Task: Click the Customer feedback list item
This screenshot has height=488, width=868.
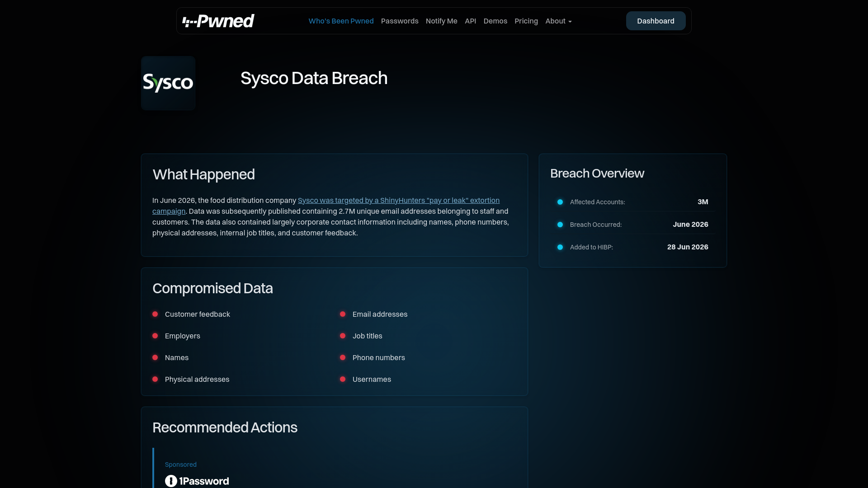Action: pyautogui.click(x=197, y=314)
